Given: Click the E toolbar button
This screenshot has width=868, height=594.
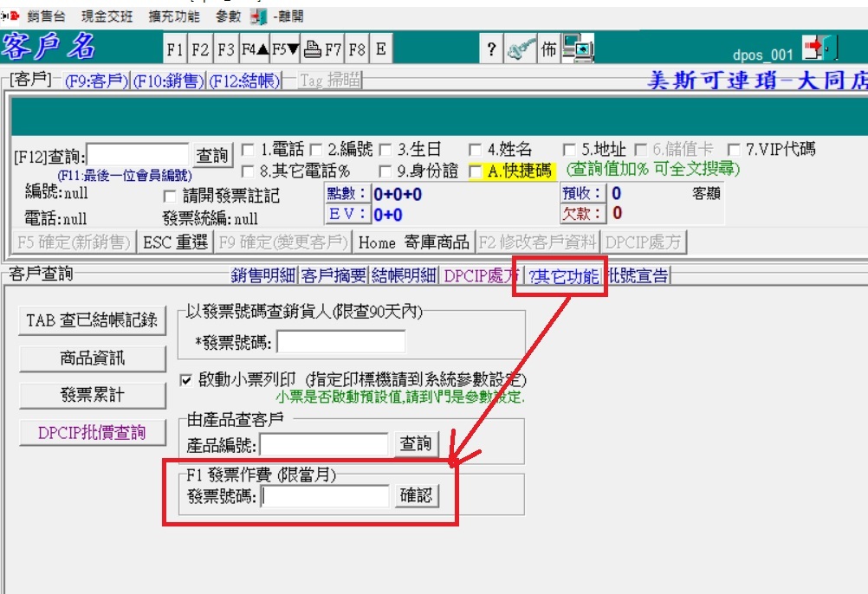Looking at the screenshot, I should point(381,49).
